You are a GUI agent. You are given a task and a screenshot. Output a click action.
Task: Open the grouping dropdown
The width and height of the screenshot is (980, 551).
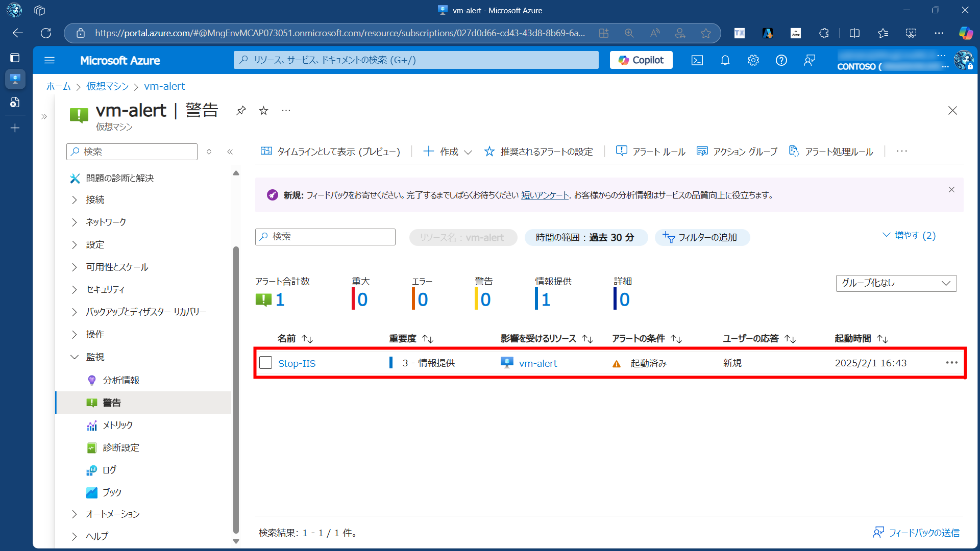pyautogui.click(x=896, y=283)
